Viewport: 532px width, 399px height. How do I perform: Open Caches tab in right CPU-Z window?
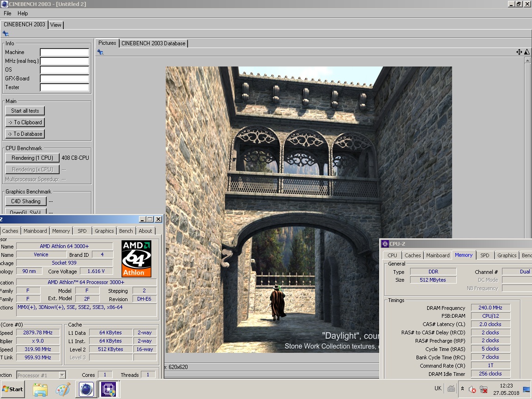(412, 255)
